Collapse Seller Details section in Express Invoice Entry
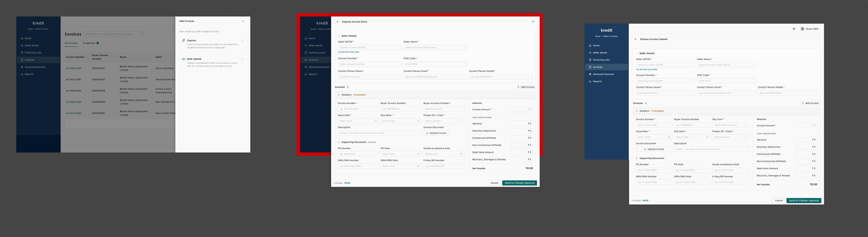This screenshot has width=868, height=237. tap(339, 36)
